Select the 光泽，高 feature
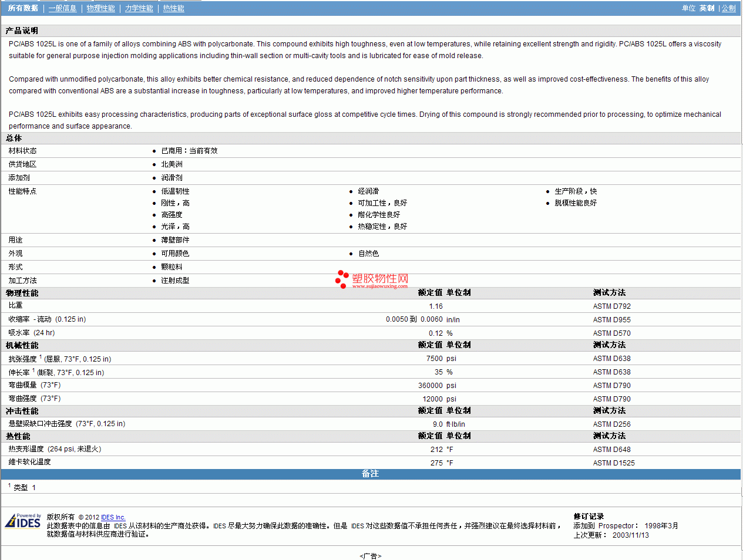The image size is (743, 560). click(175, 227)
